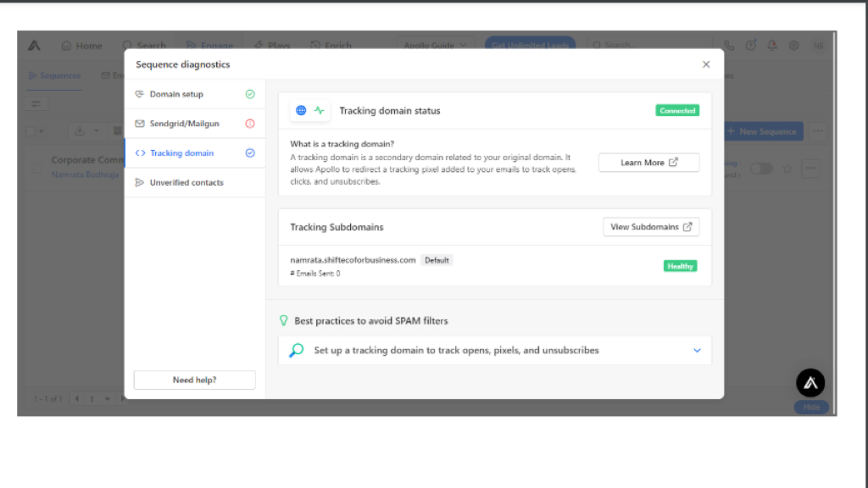Click the filter icon in the background page

point(36,103)
